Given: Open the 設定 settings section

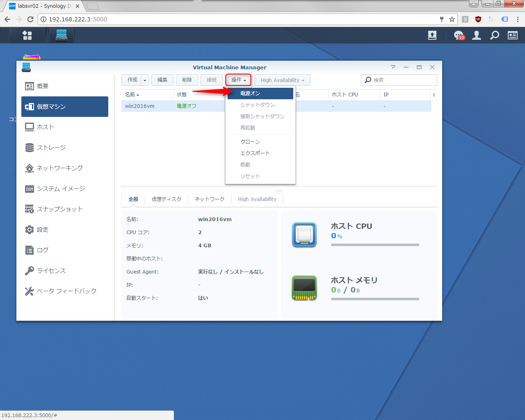Looking at the screenshot, I should tap(65, 230).
